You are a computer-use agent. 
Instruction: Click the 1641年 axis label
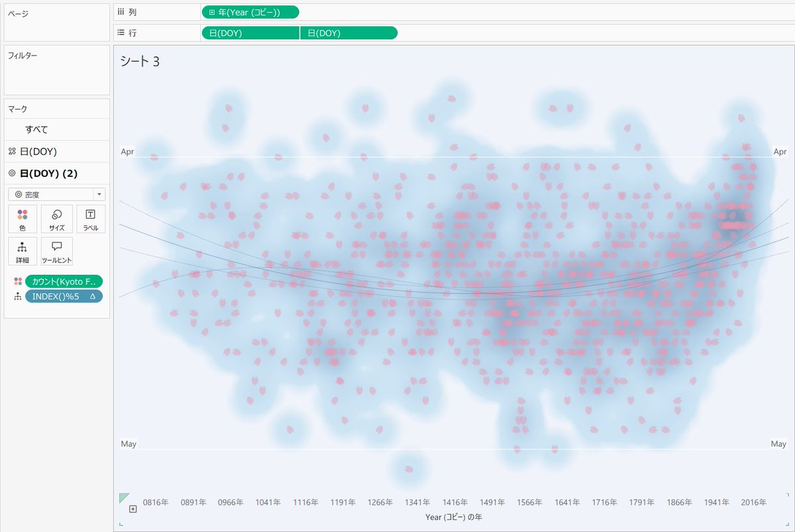tap(568, 502)
